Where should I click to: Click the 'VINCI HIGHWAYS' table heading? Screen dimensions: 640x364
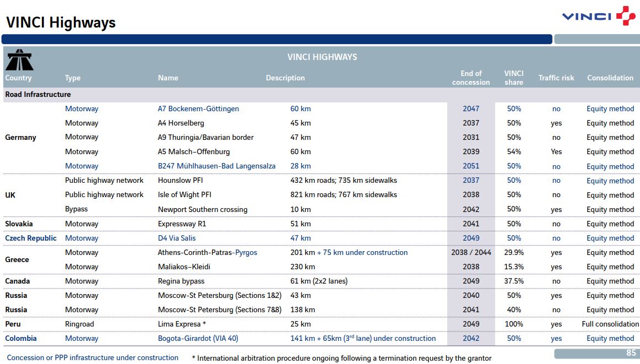pyautogui.click(x=322, y=57)
